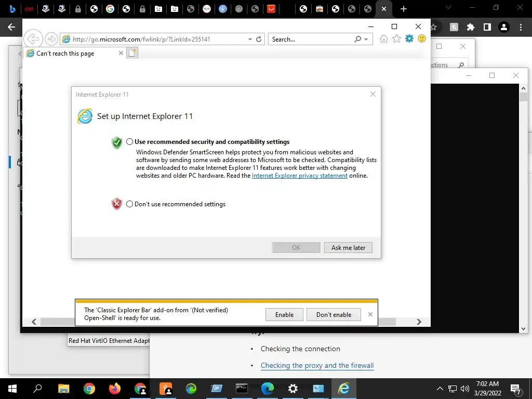Open the Settings gear taskbar icon
This screenshot has height=399, width=532.
[293, 389]
